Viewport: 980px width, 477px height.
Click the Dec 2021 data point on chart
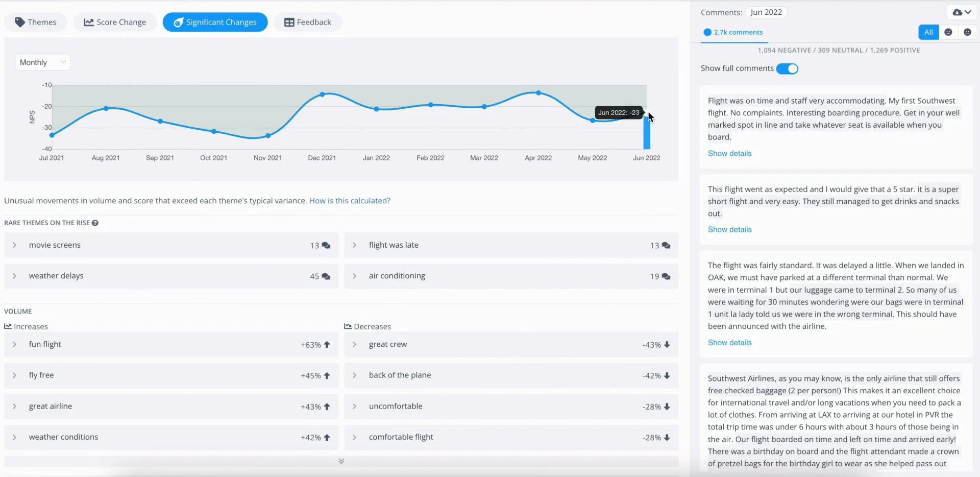click(x=322, y=94)
